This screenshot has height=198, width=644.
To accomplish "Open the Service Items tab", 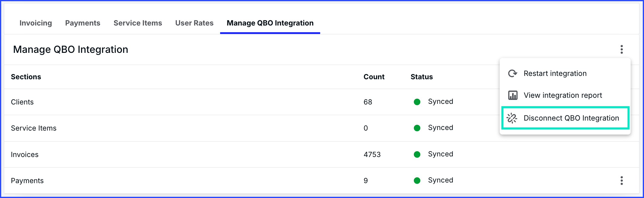I will (x=138, y=23).
